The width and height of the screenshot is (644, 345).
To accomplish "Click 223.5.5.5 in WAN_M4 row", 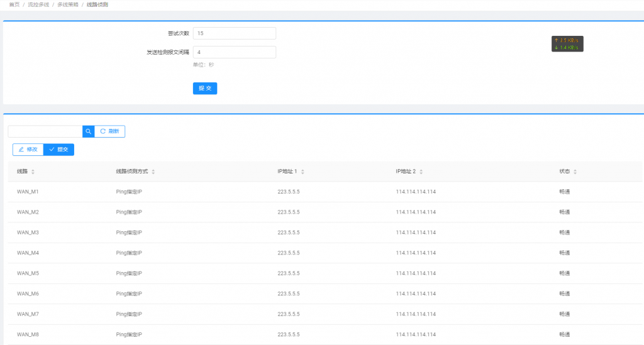I will click(x=288, y=253).
